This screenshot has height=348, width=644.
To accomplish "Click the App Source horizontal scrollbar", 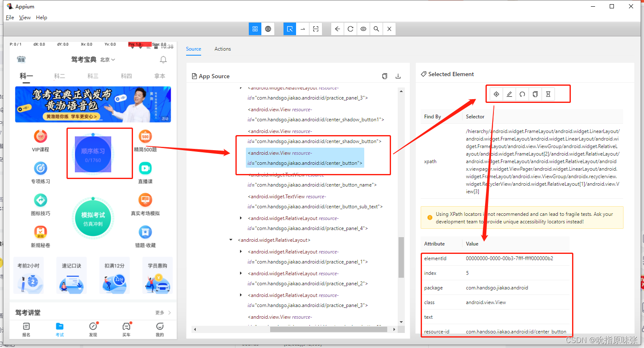I will [329, 329].
